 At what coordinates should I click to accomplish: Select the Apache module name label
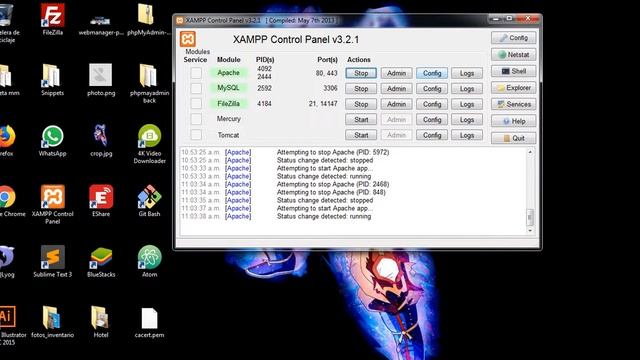(229, 73)
